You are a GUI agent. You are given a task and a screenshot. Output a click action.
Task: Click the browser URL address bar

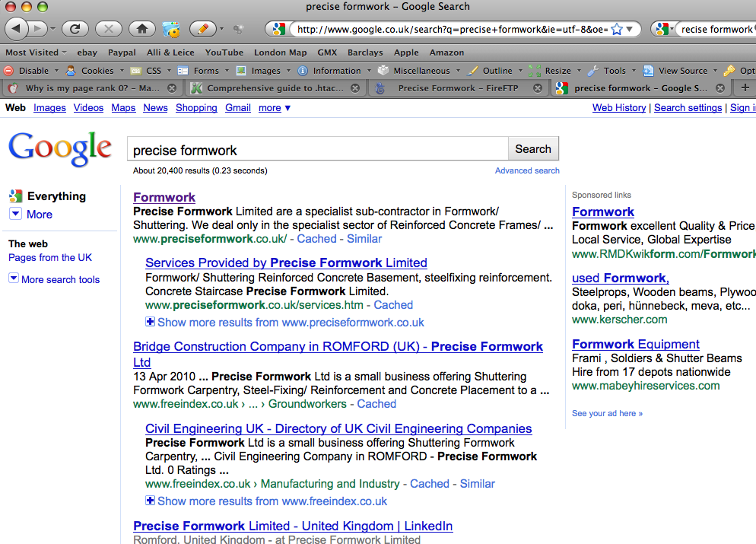tap(452, 30)
